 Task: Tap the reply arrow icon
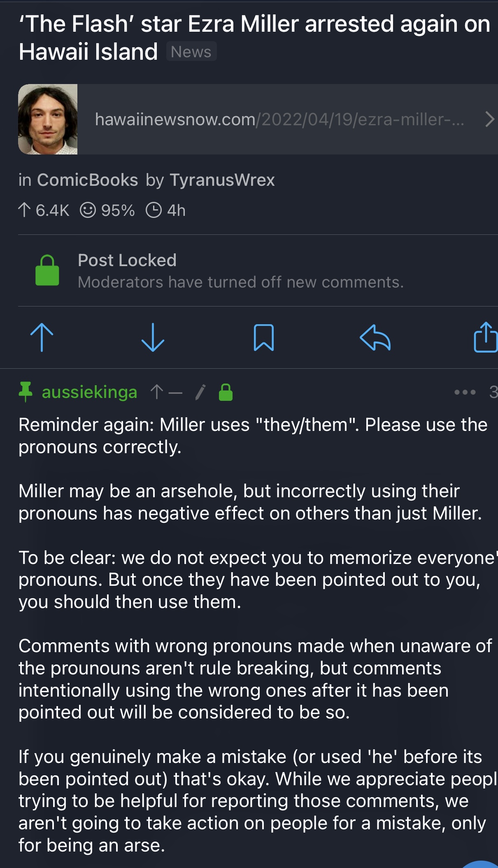tap(375, 337)
